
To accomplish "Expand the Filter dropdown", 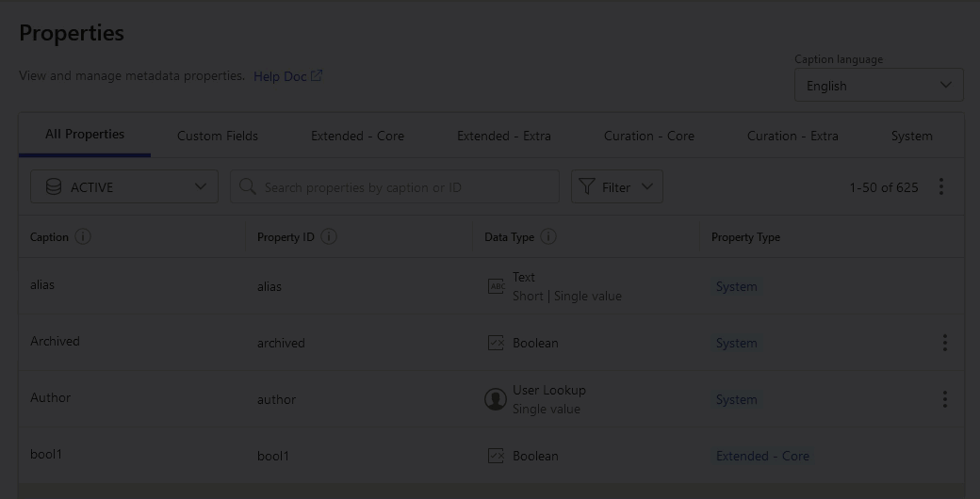I will pos(616,186).
